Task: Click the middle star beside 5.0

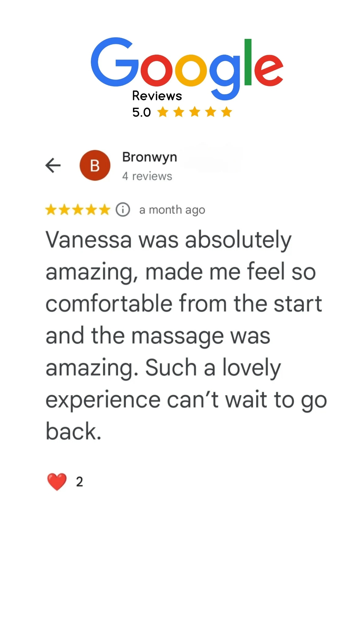Action: (195, 112)
